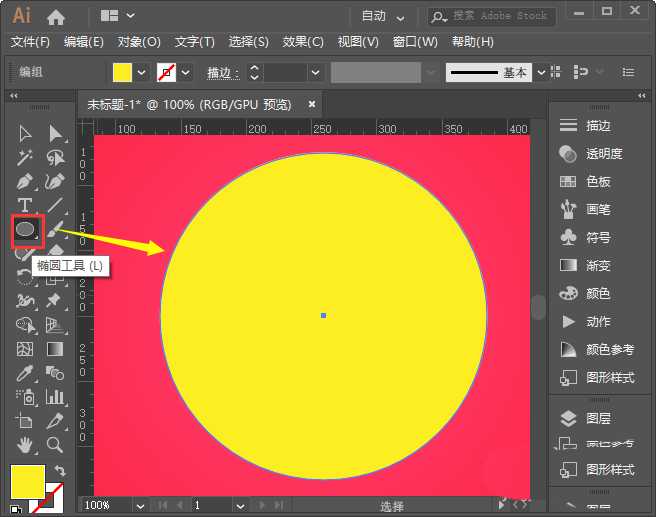Viewport: 656px width, 517px height.
Task: Pick the Hand tool
Action: [25, 444]
